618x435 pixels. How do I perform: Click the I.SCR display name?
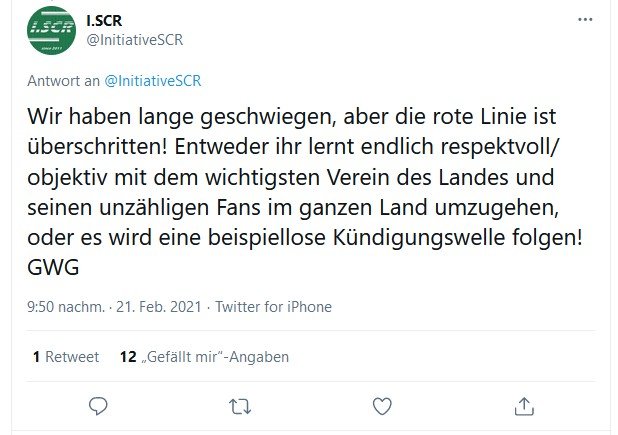(104, 20)
